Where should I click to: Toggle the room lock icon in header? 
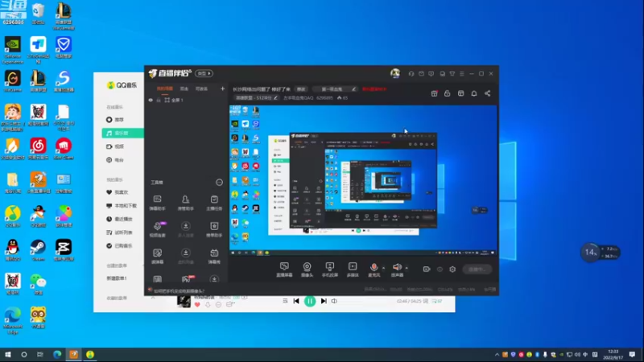(x=448, y=93)
